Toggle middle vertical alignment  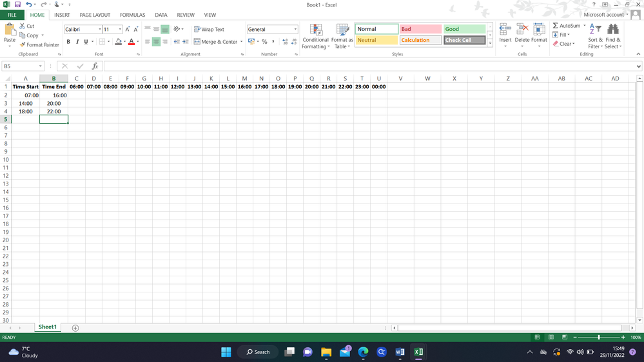tap(156, 29)
